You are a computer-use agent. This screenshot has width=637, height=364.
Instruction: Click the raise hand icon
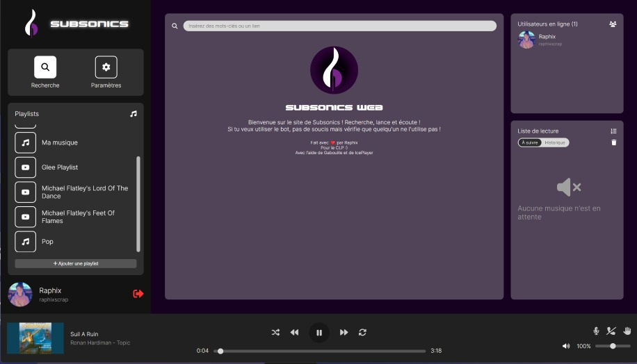point(626,331)
